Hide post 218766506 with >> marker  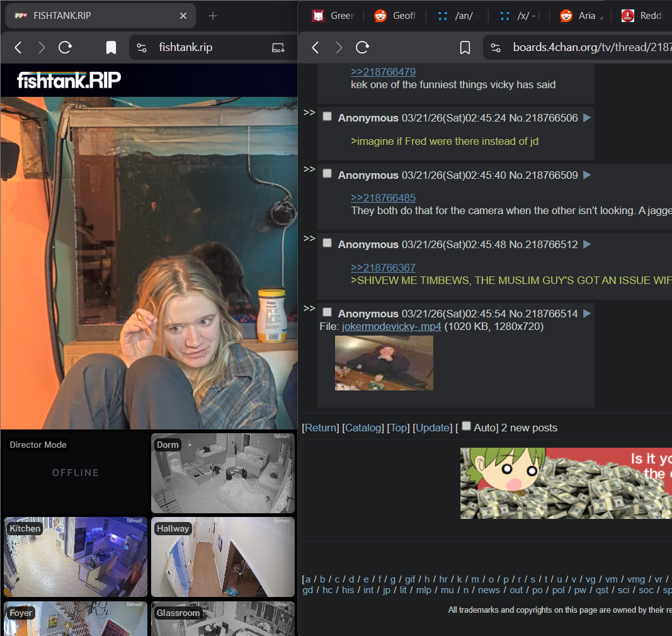309,113
